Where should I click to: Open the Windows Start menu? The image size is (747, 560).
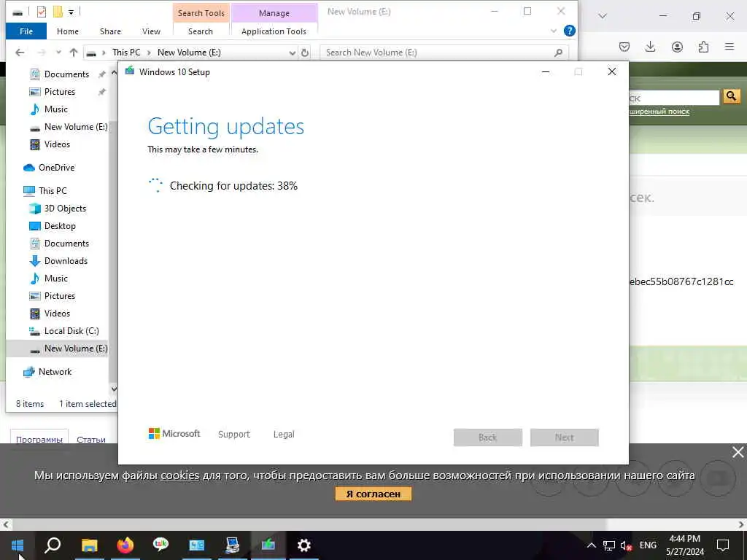(18, 545)
